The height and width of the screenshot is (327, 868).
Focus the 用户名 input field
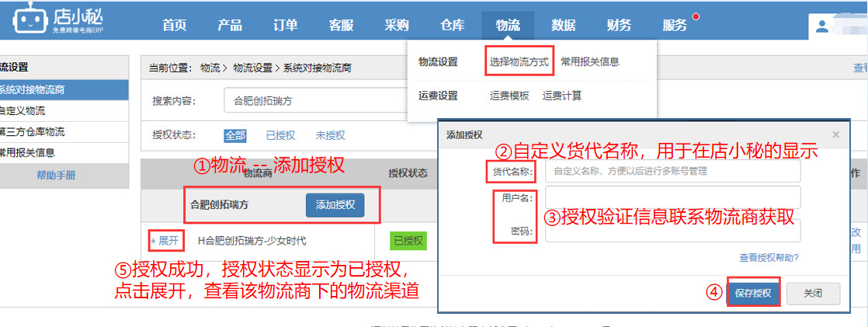673,197
